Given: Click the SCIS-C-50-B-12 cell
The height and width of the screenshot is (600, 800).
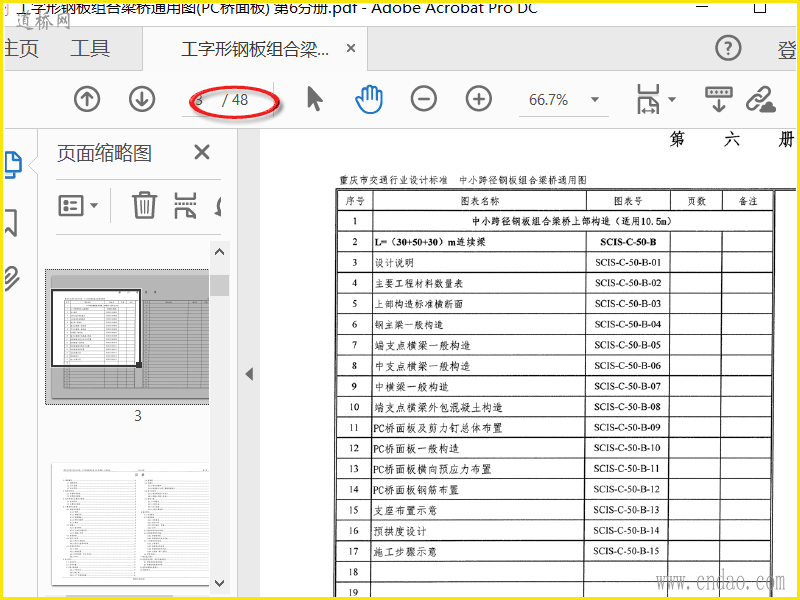Looking at the screenshot, I should pos(626,489).
